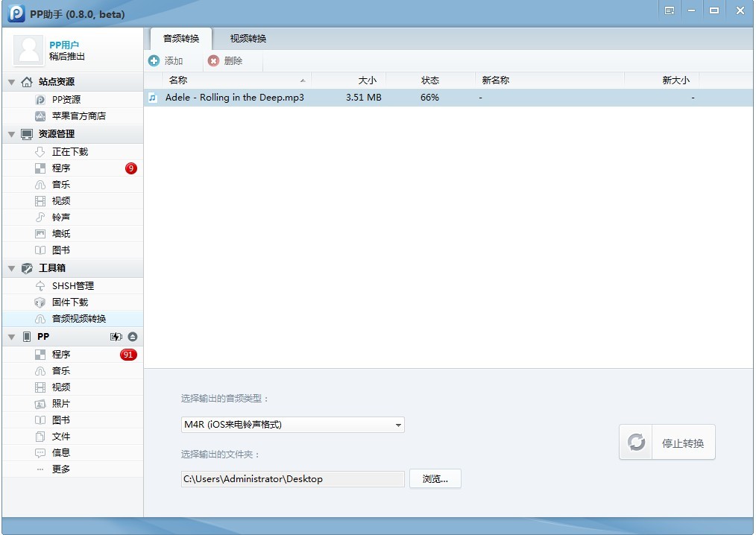Viewport: 756px width, 535px height.
Task: Click the 照片 photo icon under PP device
Action: pyautogui.click(x=40, y=404)
